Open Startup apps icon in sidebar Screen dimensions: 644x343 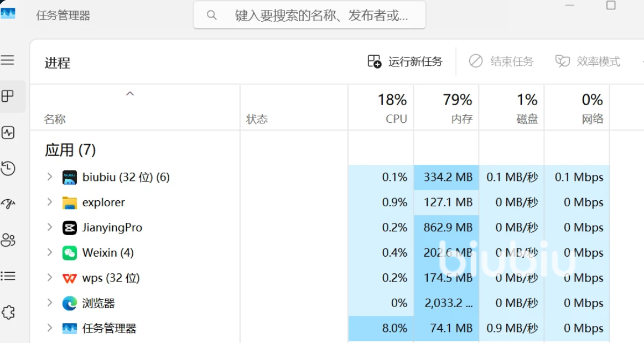point(8,205)
